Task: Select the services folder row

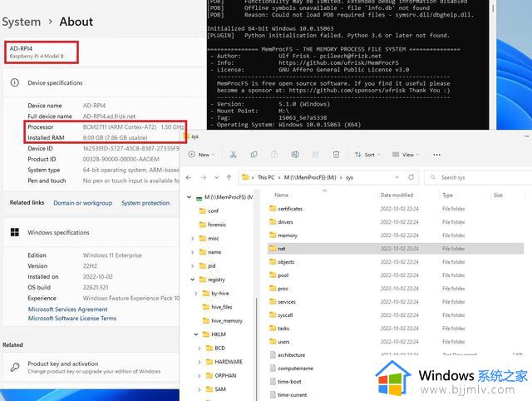Action: coord(396,301)
